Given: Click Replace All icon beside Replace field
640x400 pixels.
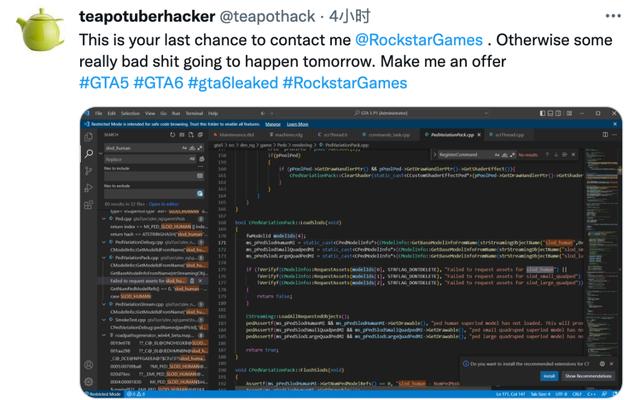Looking at the screenshot, I should pyautogui.click(x=202, y=159).
